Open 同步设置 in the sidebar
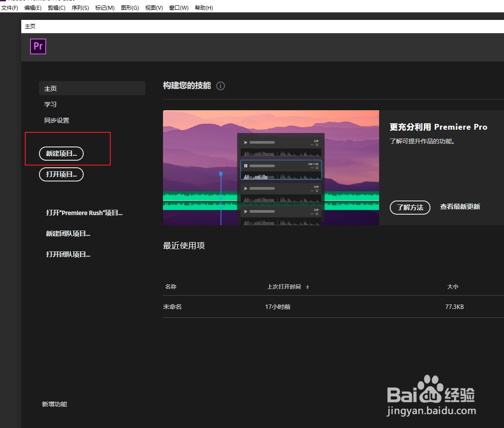This screenshot has height=428, width=504. [x=57, y=120]
